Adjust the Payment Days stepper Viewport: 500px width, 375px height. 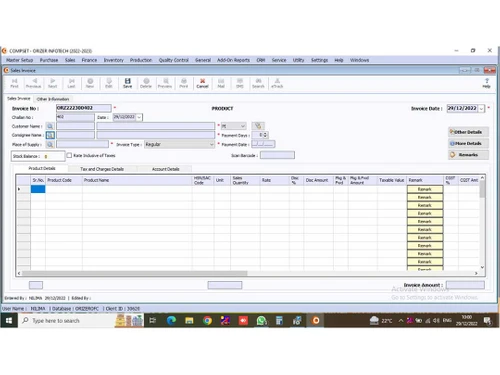pos(265,135)
